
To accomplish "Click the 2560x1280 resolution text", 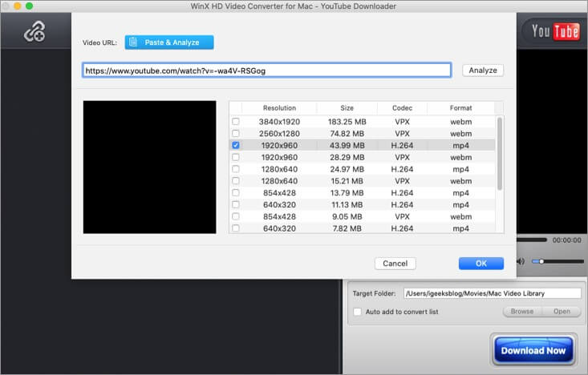I will pos(279,134).
